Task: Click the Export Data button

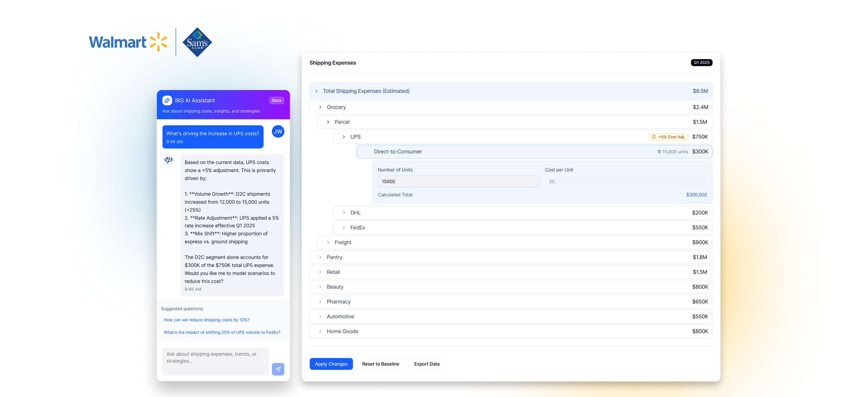Action: click(426, 364)
